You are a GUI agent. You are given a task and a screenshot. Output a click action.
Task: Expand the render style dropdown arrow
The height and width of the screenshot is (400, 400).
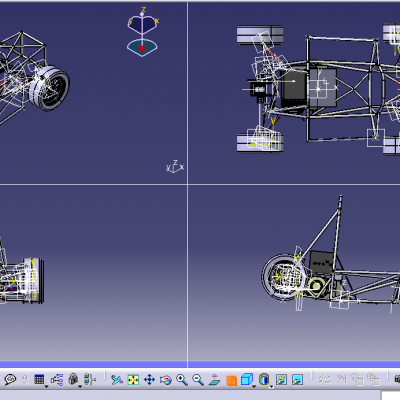[x=271, y=387]
